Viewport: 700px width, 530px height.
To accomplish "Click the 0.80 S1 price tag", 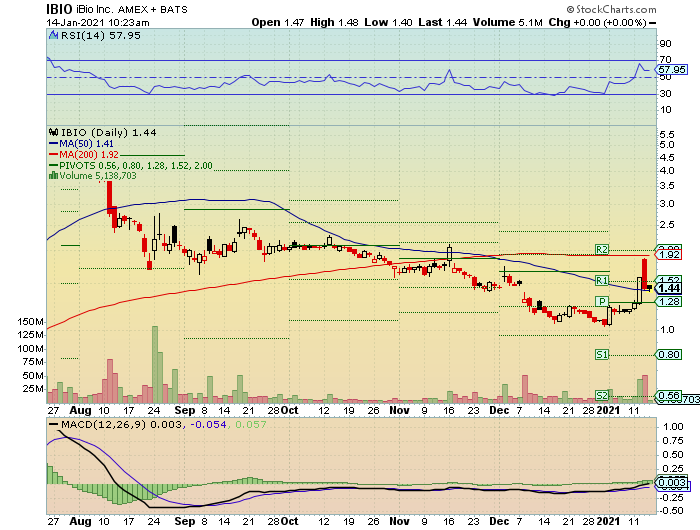I will click(668, 355).
